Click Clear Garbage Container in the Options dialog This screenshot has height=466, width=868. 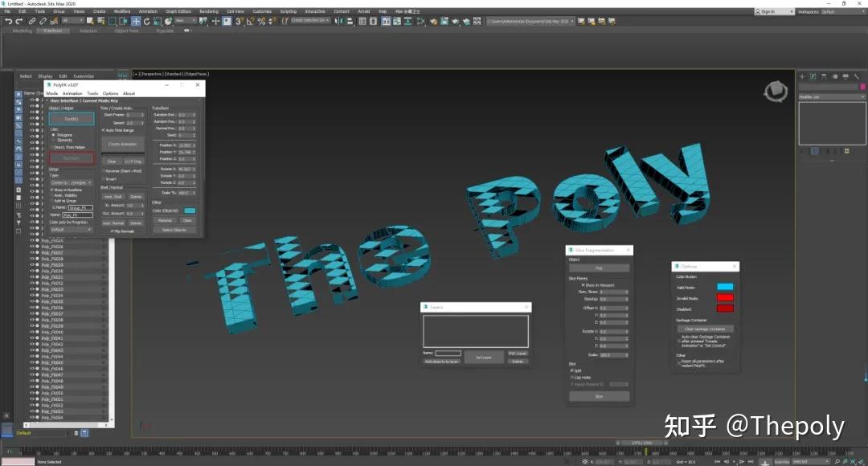pyautogui.click(x=706, y=328)
